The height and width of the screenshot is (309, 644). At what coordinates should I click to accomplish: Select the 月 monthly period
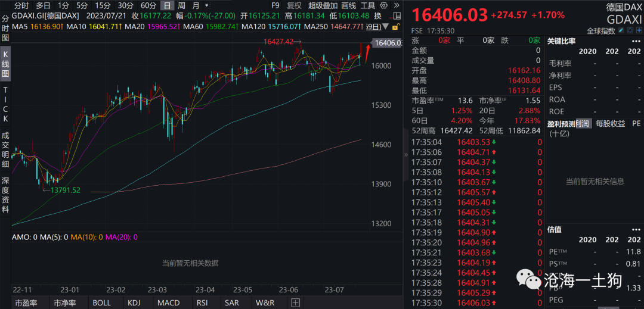point(196,6)
